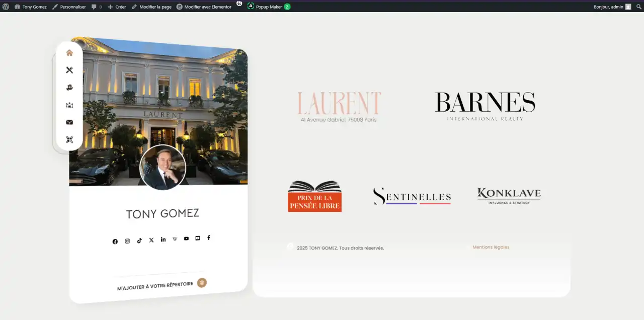
Task: Open the Facebook 'f' letter icon
Action: click(x=209, y=237)
